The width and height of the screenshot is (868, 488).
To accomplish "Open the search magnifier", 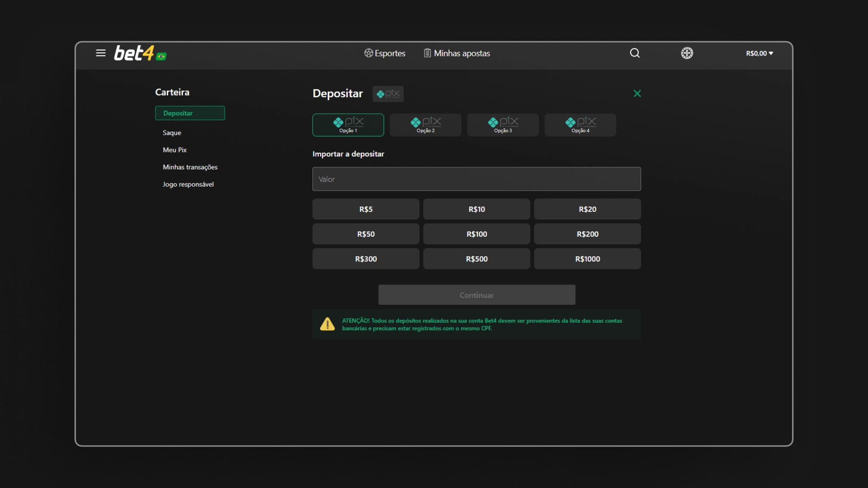I will tap(634, 53).
